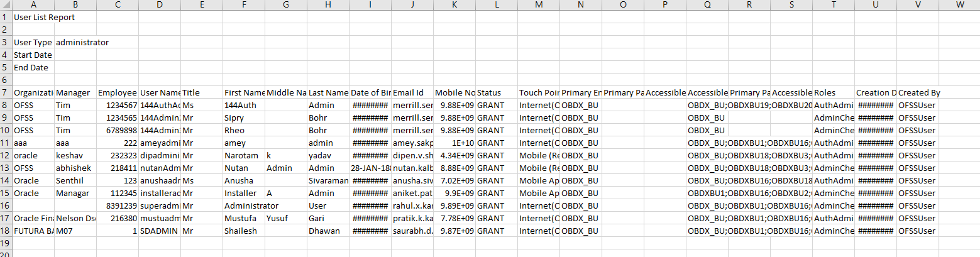Select the "saurabh.d." email cell
Image resolution: width=980 pixels, height=257 pixels.
tap(412, 231)
